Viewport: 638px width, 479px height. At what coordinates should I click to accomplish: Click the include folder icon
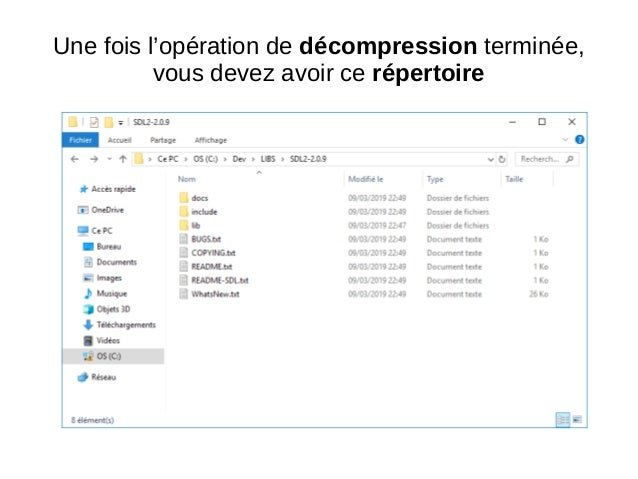click(184, 212)
